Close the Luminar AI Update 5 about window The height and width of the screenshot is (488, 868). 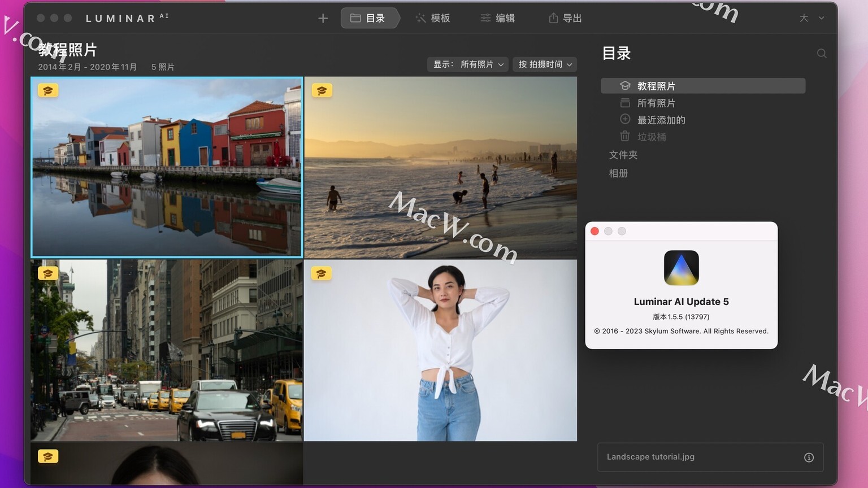pyautogui.click(x=594, y=231)
